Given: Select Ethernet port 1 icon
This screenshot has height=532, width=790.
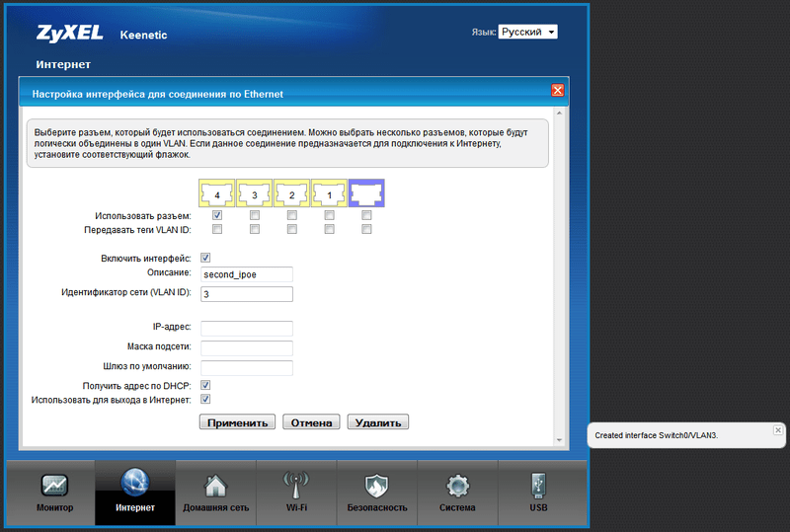Looking at the screenshot, I should tap(329, 192).
